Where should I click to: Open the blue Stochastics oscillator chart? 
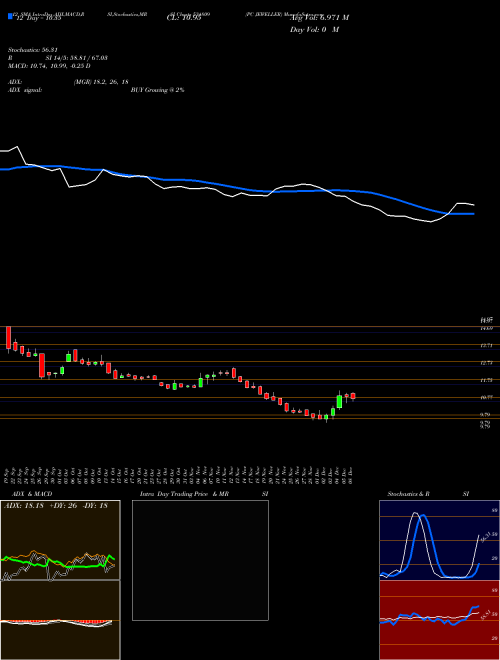tap(439, 540)
